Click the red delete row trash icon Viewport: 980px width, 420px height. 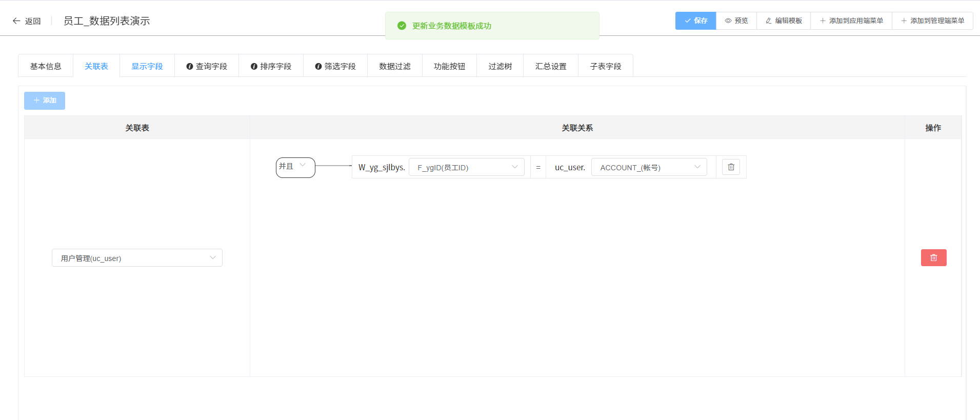point(933,257)
